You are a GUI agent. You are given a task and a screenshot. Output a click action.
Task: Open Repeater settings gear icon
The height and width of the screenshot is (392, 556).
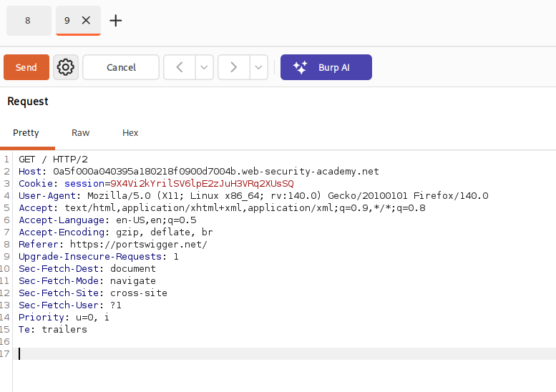pos(66,67)
